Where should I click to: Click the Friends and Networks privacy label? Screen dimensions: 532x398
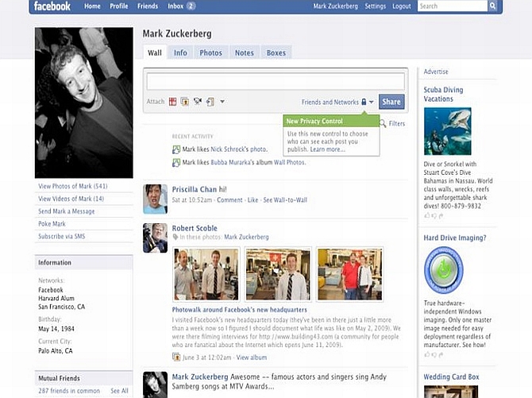(330, 102)
